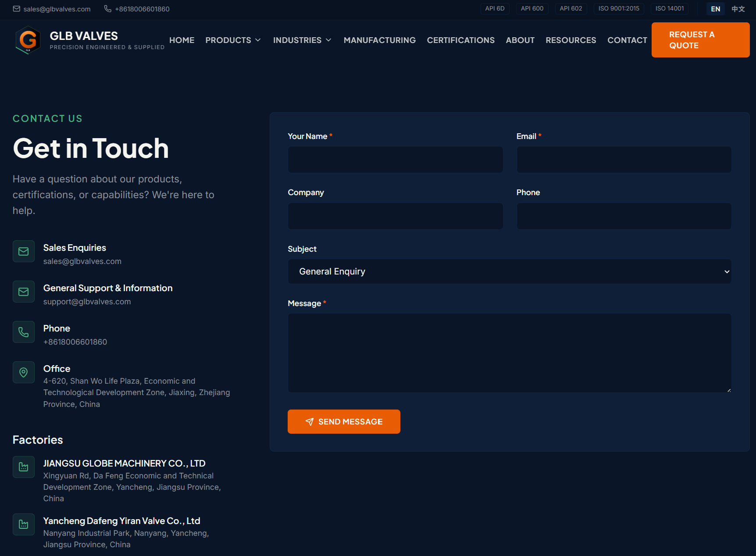Click the sales@glbvalves.com link under Sales Enquiries
Image resolution: width=756 pixels, height=556 pixels.
tap(82, 261)
